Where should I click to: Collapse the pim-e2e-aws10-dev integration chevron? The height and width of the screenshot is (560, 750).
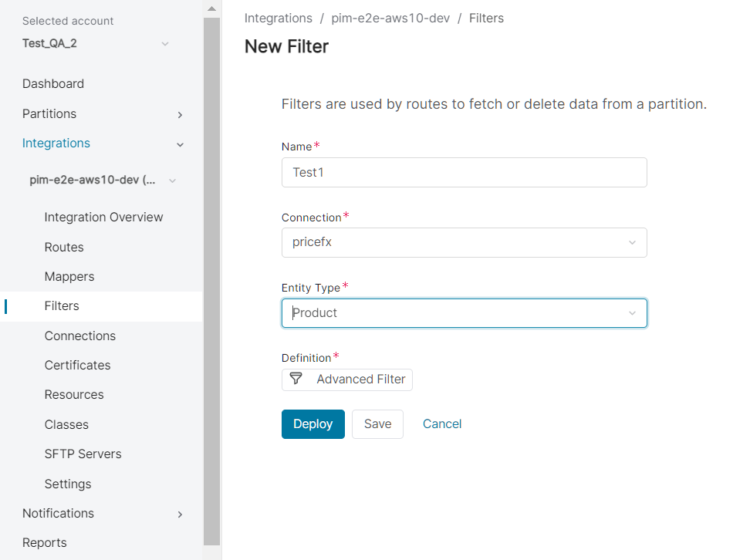point(172,180)
